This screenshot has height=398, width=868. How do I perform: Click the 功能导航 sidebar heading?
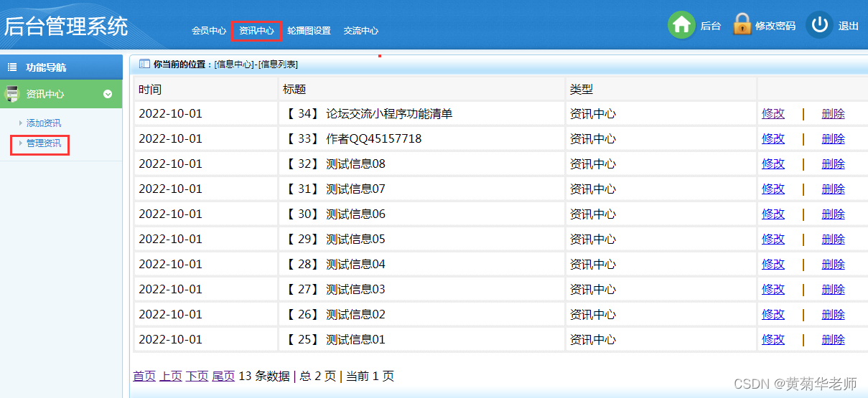(x=46, y=67)
